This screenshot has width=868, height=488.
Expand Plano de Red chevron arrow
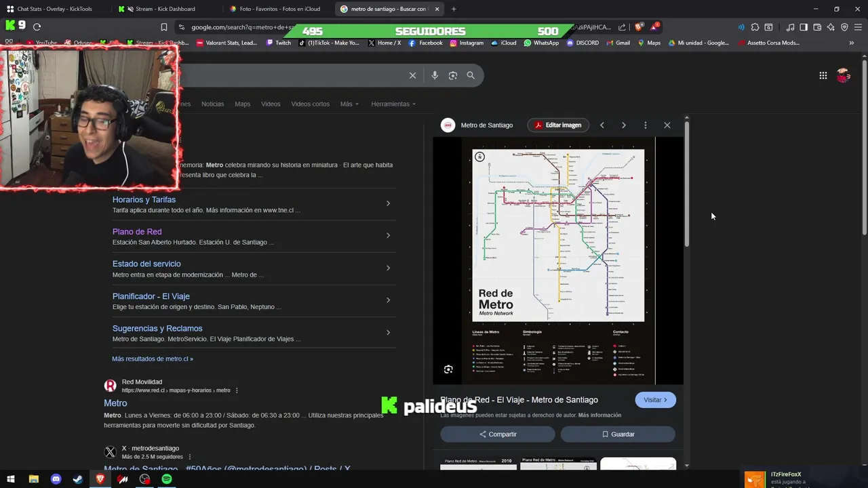click(388, 235)
